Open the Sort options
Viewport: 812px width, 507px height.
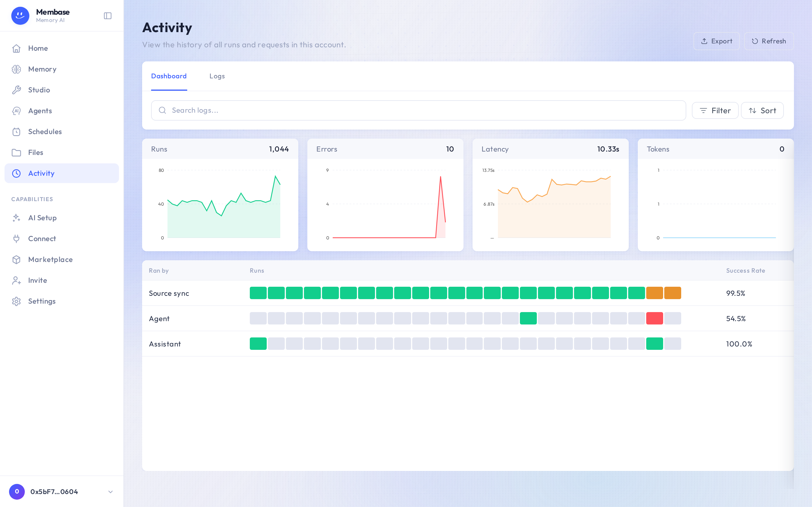click(x=762, y=110)
